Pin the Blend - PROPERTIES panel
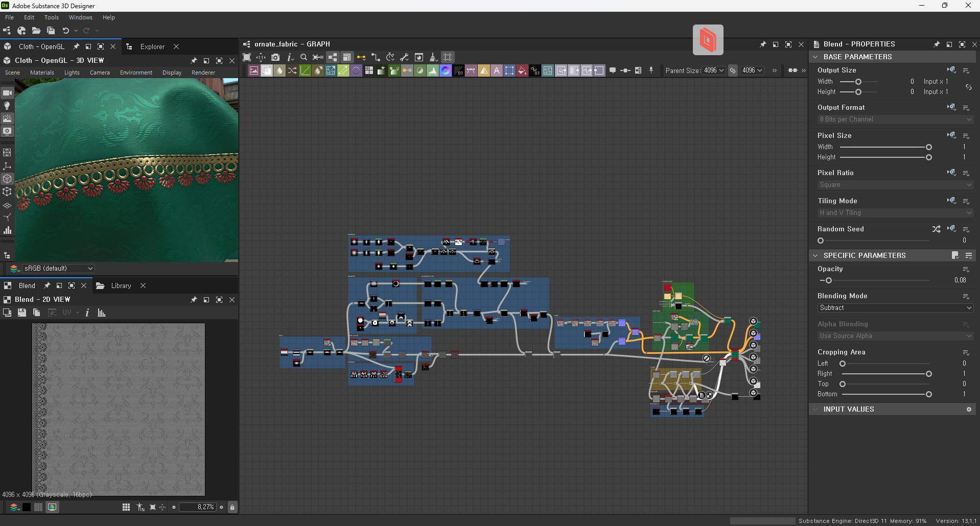 click(x=937, y=44)
